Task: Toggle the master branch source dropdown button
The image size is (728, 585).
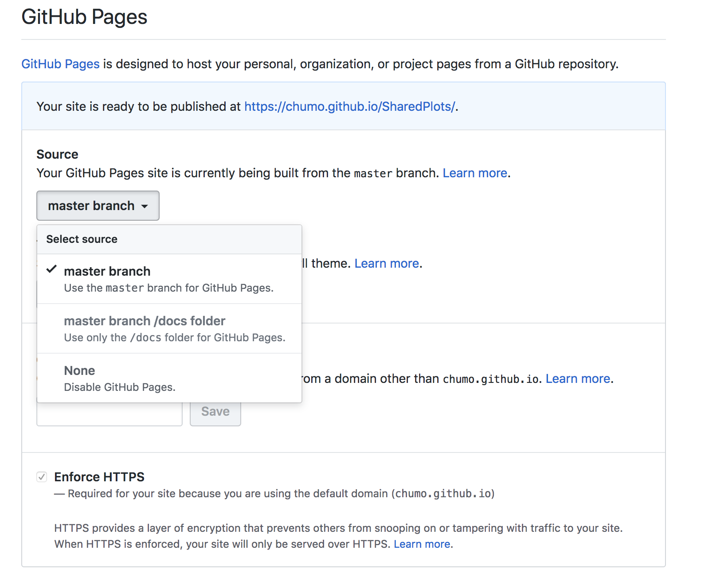Action: point(98,206)
